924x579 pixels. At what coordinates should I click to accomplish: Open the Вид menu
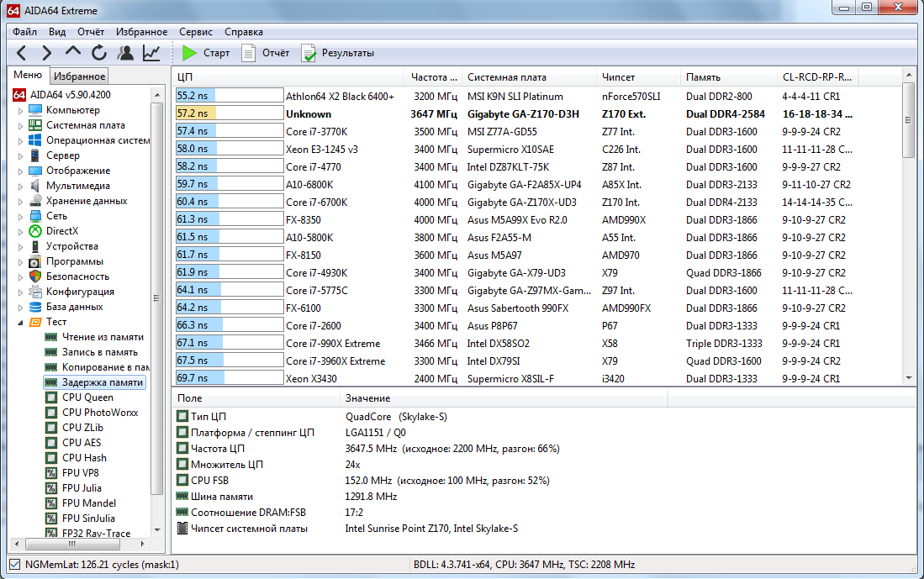tap(57, 32)
